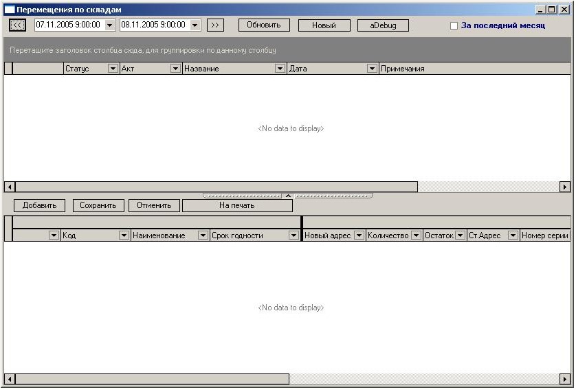Click the window icon in title bar
576x392 pixels.
click(10, 10)
